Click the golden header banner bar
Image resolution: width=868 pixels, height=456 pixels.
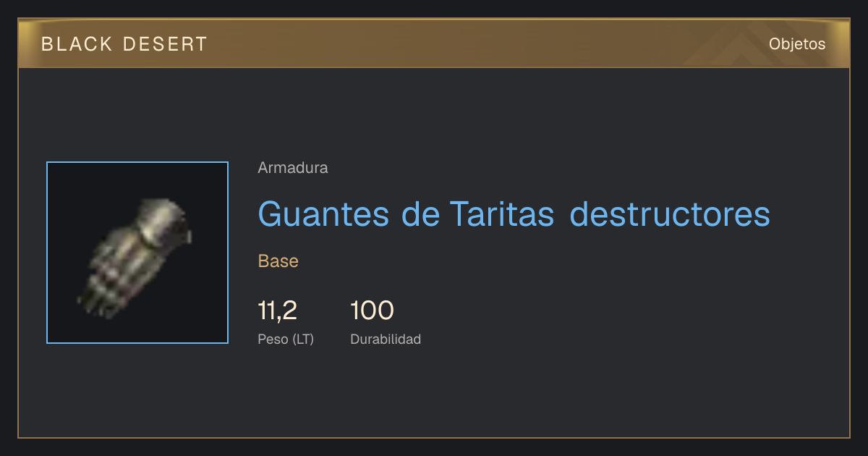(434, 43)
